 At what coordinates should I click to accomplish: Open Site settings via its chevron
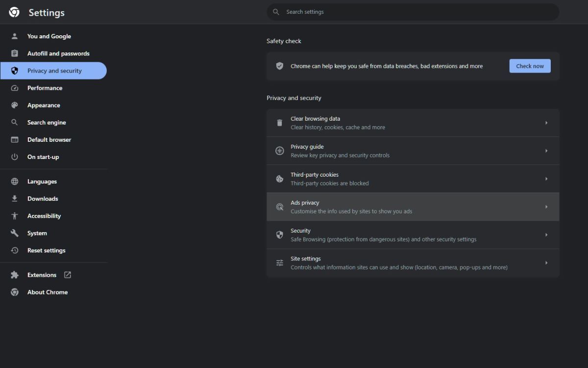coord(546,263)
